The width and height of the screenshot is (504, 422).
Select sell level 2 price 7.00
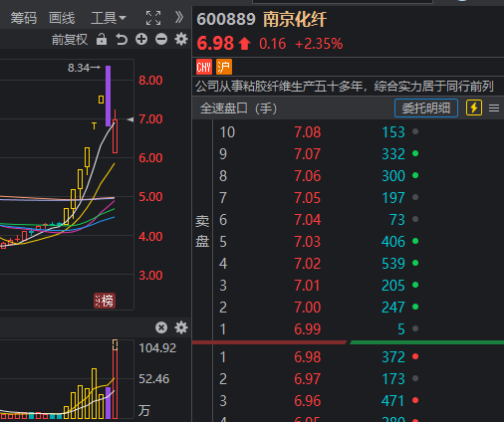308,308
